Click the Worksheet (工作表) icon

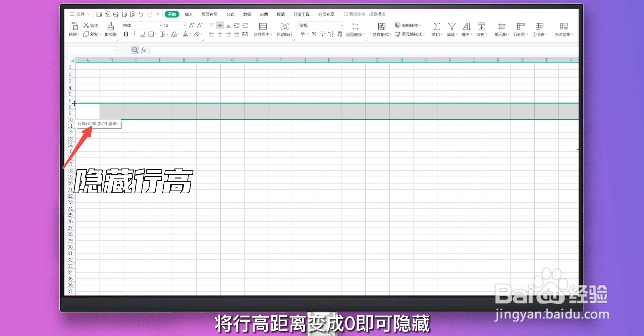[539, 26]
